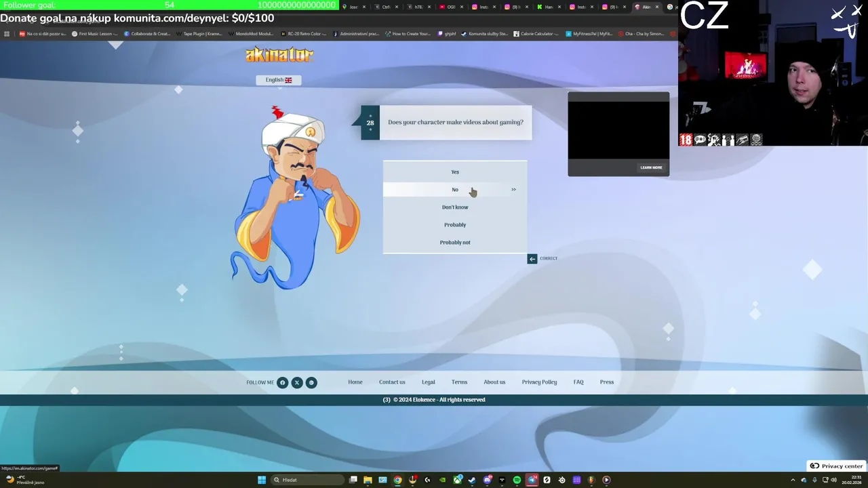Open Spotify from the taskbar

pyautogui.click(x=517, y=480)
